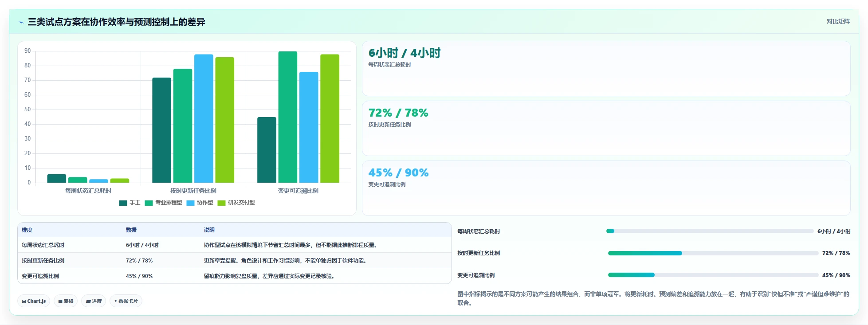Click the 每周状态汇总耗时 x-axis label under the chart
868x325 pixels.
pos(88,191)
